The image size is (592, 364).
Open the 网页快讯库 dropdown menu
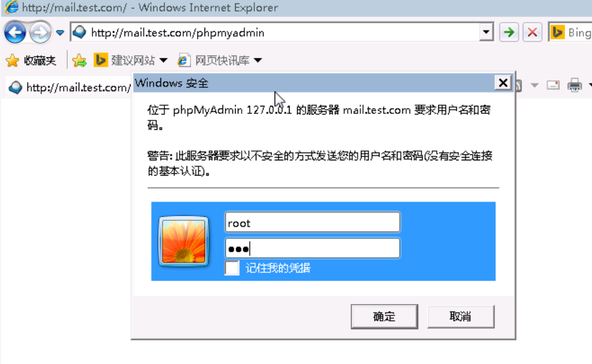click(x=258, y=61)
